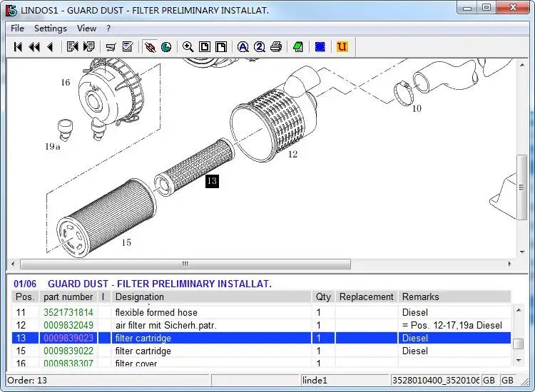Open the green notepad icon
This screenshot has height=392, width=535.
click(x=298, y=47)
